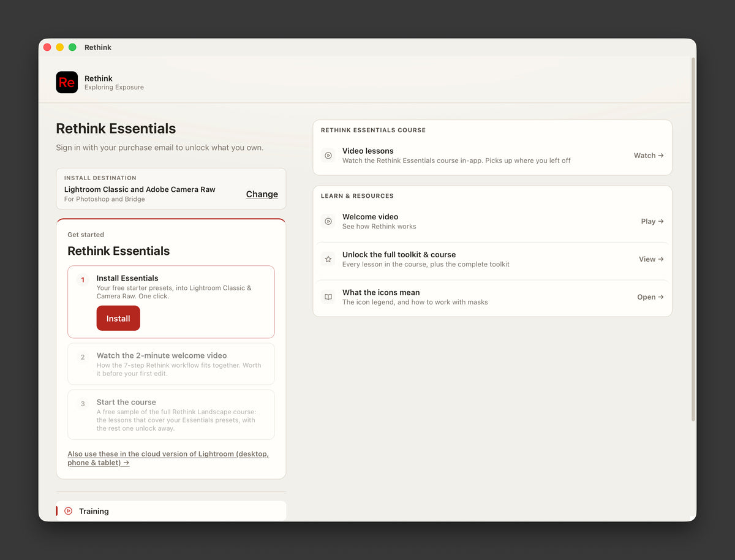Minimize the Rethink window with yellow button
Viewport: 735px width, 560px height.
point(59,47)
